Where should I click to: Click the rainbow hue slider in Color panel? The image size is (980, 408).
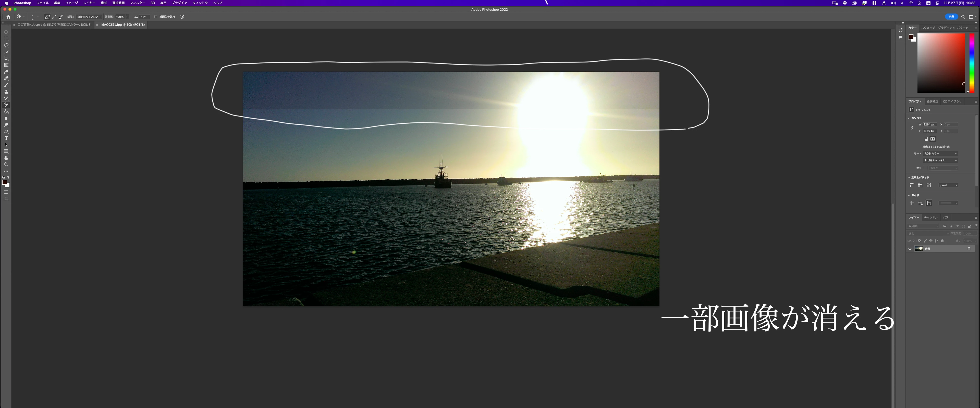click(972, 63)
